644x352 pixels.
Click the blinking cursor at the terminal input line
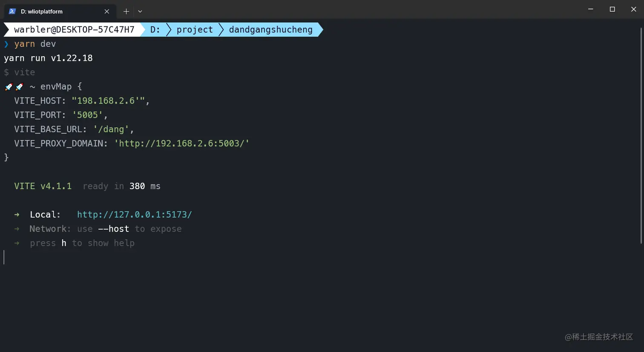click(x=4, y=257)
